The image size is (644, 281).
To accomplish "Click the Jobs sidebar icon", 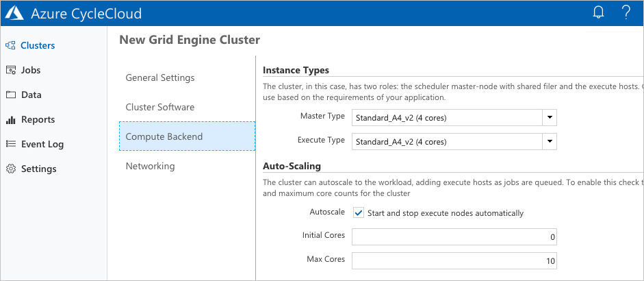I will (x=10, y=71).
